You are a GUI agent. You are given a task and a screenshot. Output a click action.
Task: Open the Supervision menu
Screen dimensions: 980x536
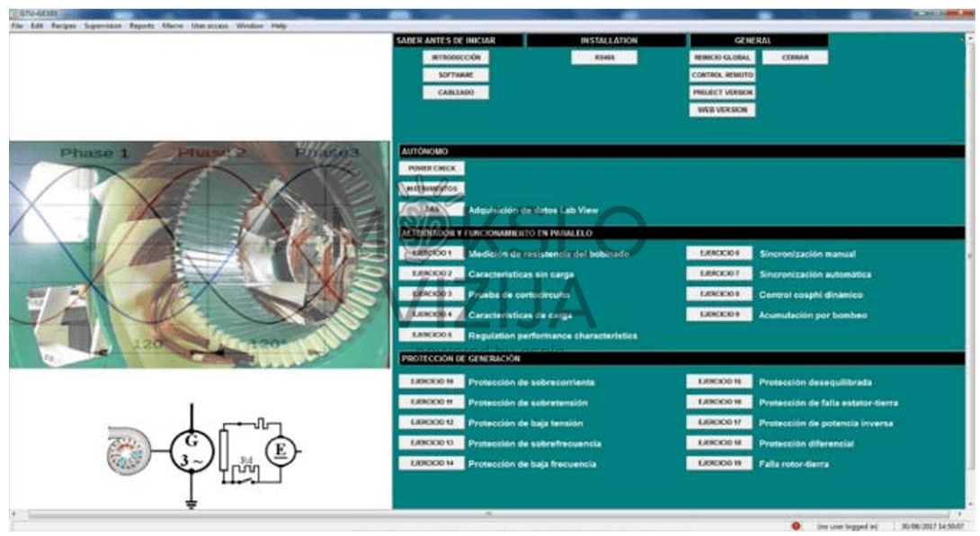click(x=102, y=26)
